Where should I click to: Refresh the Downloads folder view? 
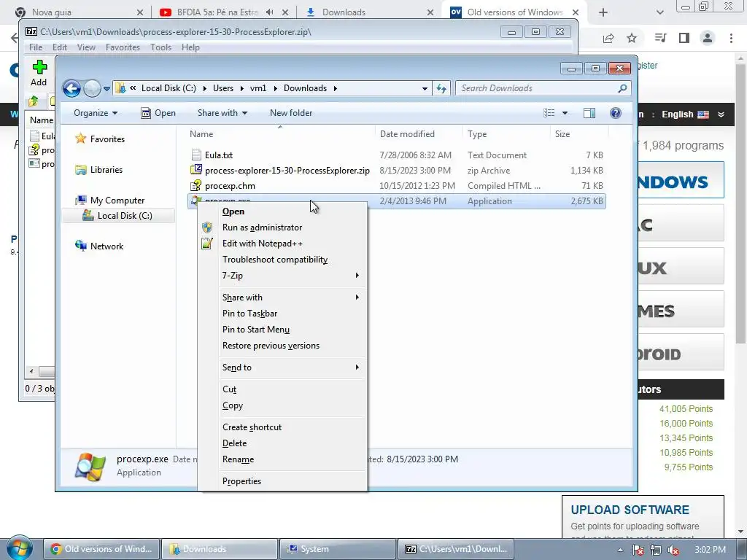tap(441, 88)
